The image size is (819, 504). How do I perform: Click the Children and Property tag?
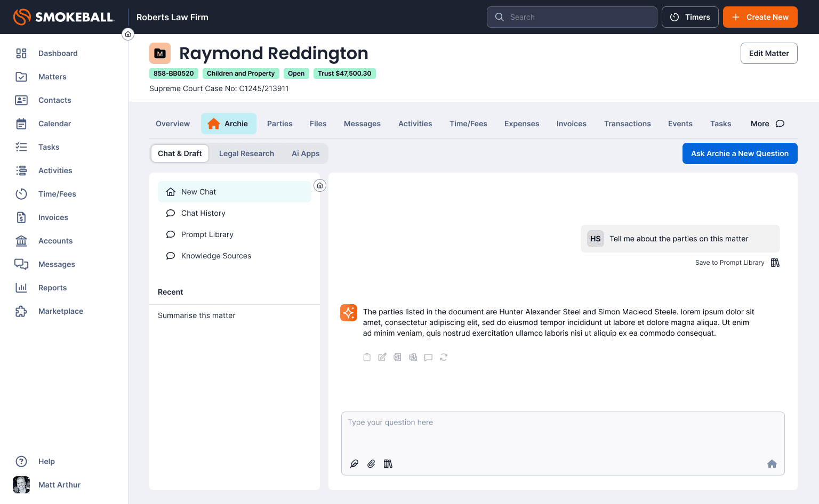pyautogui.click(x=241, y=74)
